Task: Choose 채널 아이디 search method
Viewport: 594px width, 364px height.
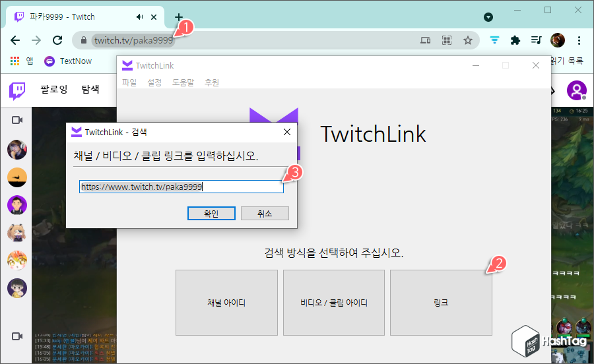Action: [226, 303]
